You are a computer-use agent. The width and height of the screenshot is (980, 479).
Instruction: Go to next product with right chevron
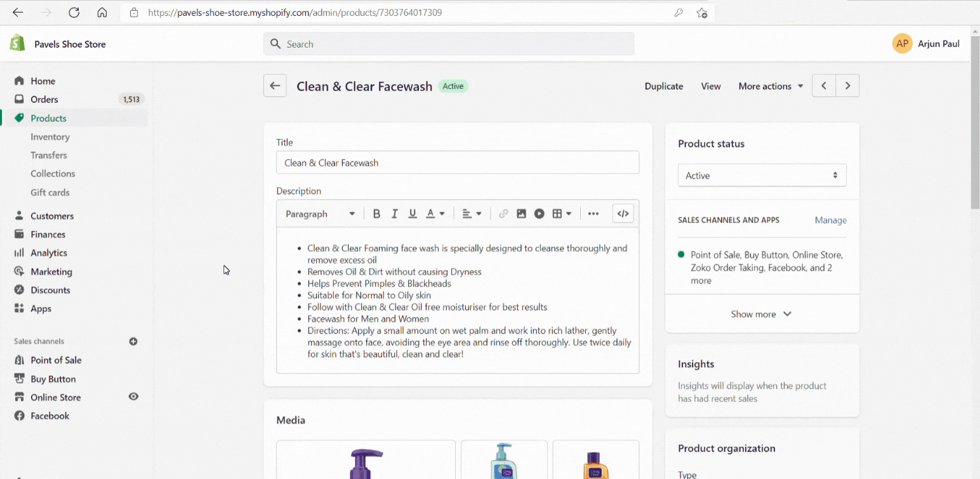pyautogui.click(x=847, y=86)
